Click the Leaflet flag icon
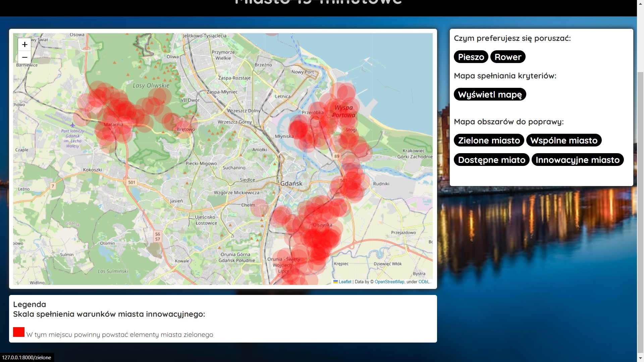The width and height of the screenshot is (644, 362). point(335,282)
